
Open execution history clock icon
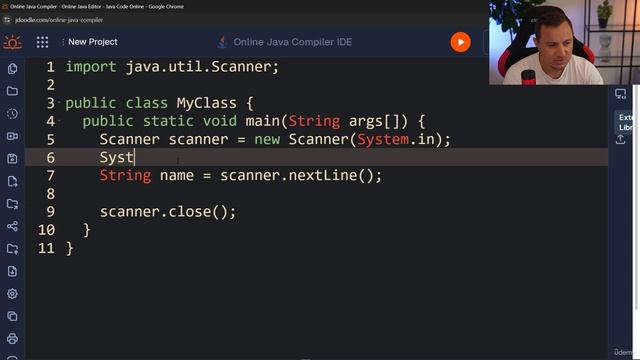click(x=12, y=113)
